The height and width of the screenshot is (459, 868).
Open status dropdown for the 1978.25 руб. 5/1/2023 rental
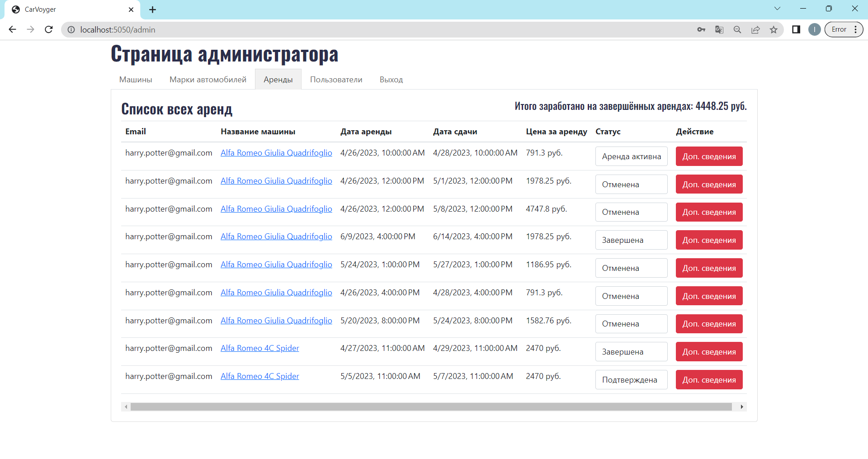tap(631, 185)
